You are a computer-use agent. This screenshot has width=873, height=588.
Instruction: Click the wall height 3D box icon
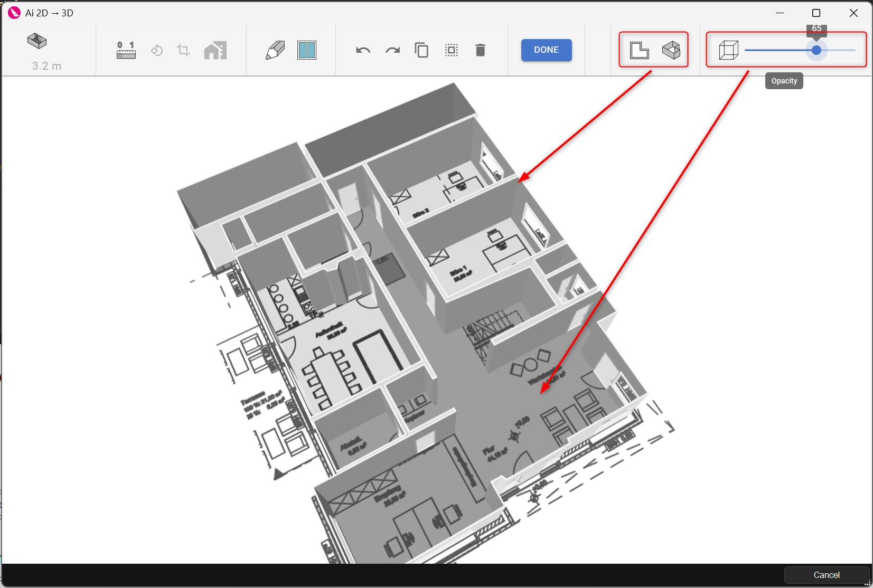[37, 41]
